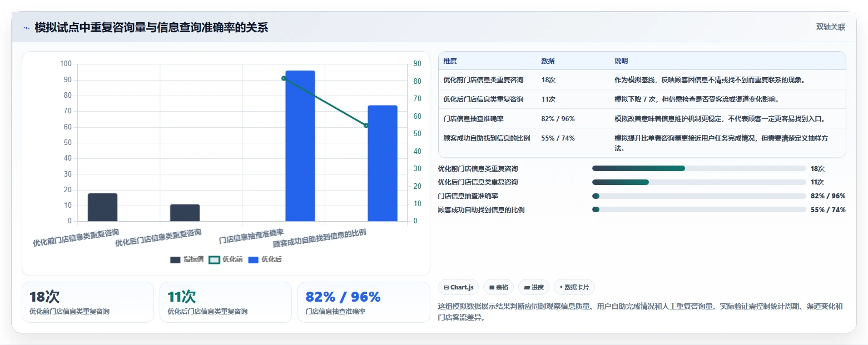Click the chart title 模拟试点中重复咨询量与信息查询准确率的关系
The height and width of the screenshot is (345, 868).
[151, 27]
